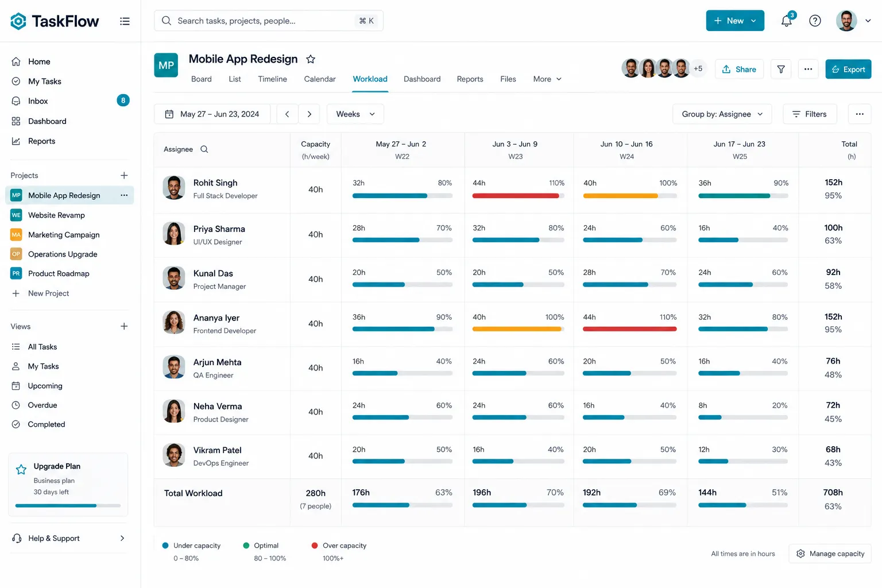
Task: Click the Upgrade Plan days-left progress bar
Action: click(68, 506)
